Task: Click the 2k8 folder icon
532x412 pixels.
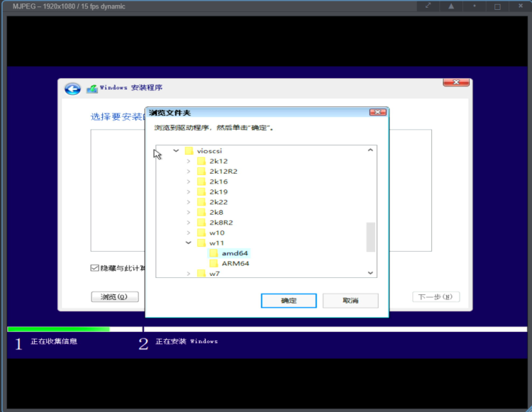Action: [201, 212]
